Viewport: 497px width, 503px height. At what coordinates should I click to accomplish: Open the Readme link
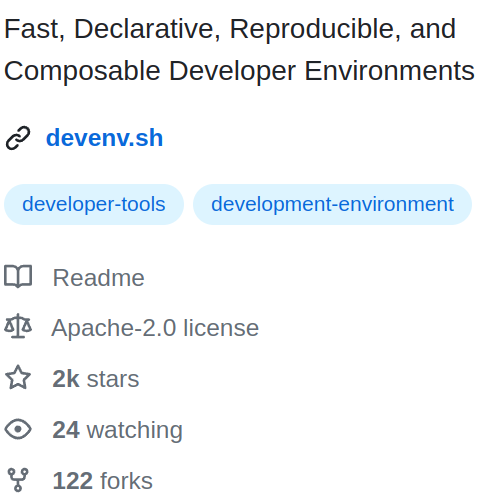pyautogui.click(x=98, y=277)
